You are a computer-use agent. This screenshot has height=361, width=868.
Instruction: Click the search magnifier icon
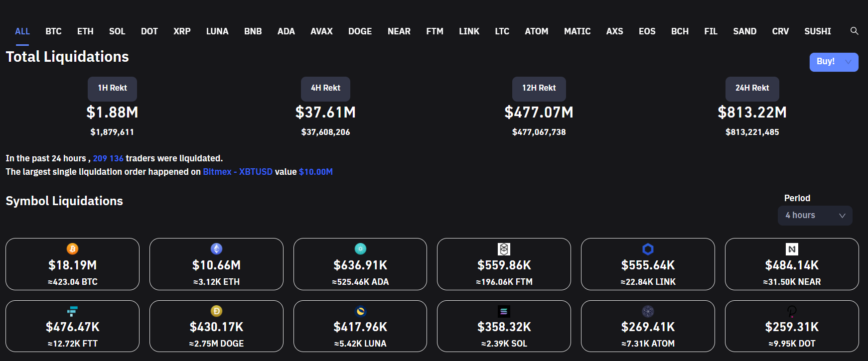pyautogui.click(x=854, y=31)
